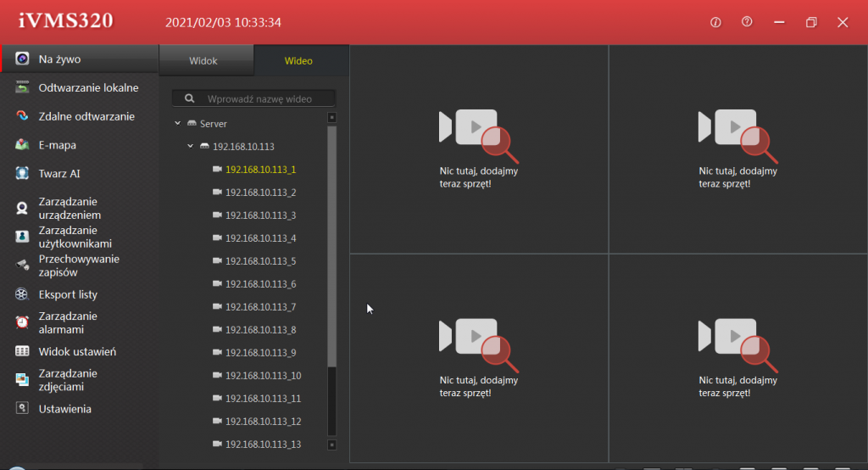This screenshot has height=470, width=868.
Task: Select the Wideo tab
Action: tap(298, 61)
